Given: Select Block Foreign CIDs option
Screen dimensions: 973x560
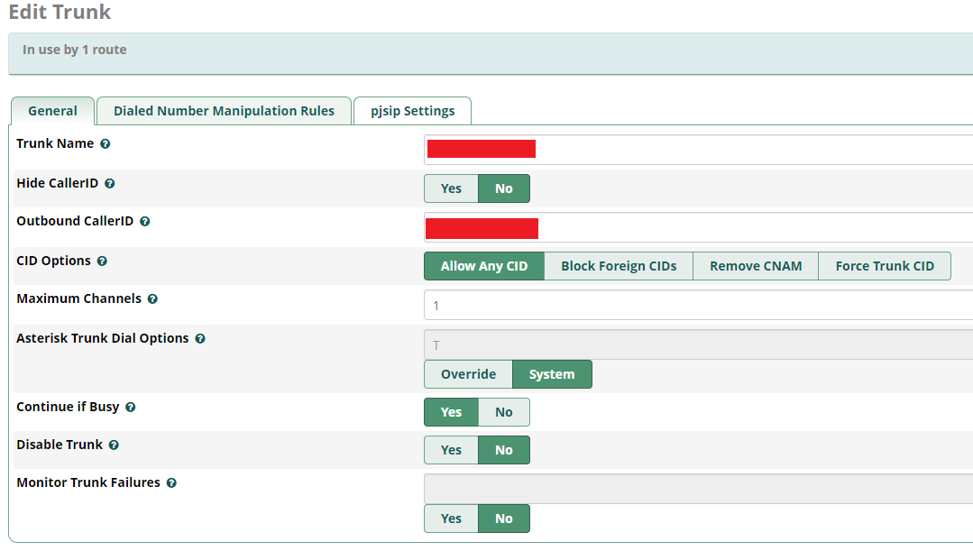Looking at the screenshot, I should click(618, 266).
